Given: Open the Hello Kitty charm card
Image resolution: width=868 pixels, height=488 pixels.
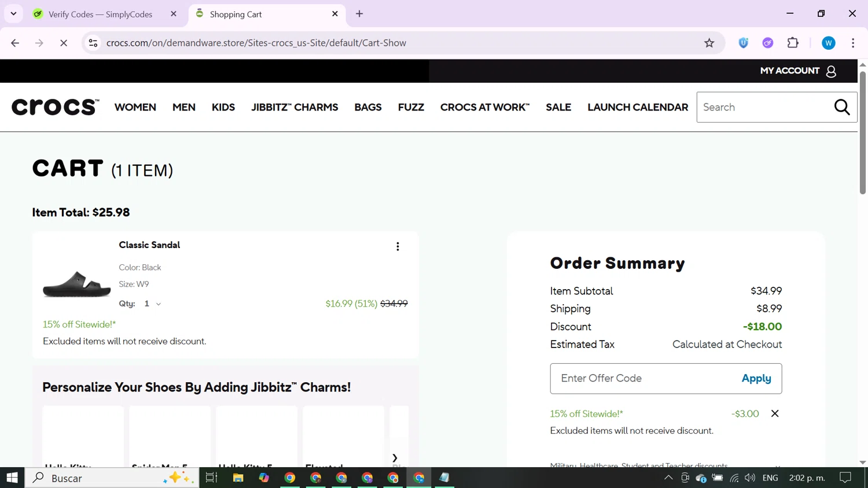Looking at the screenshot, I should click(83, 437).
